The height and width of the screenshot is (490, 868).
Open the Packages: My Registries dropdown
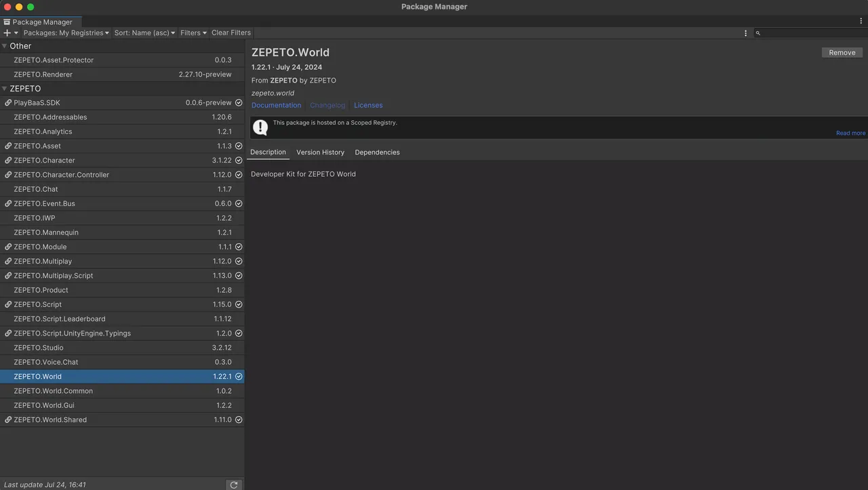pyautogui.click(x=66, y=32)
